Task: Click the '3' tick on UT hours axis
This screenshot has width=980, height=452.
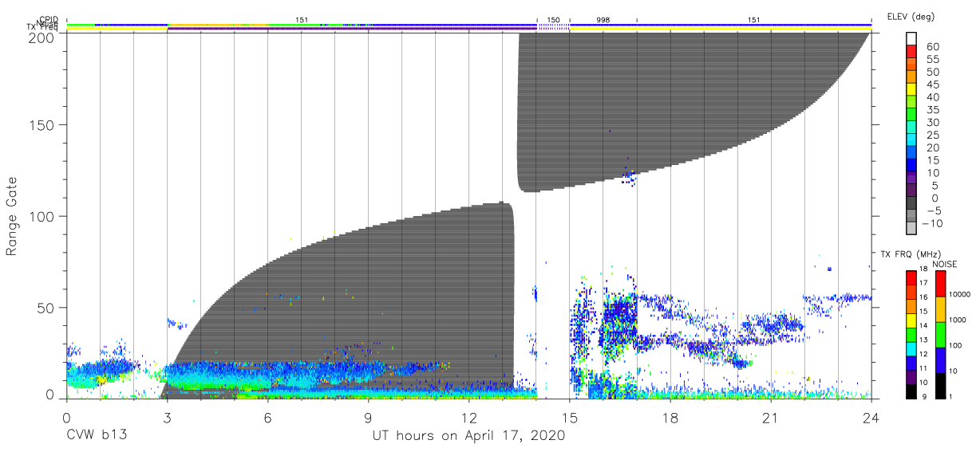Action: click(x=167, y=416)
